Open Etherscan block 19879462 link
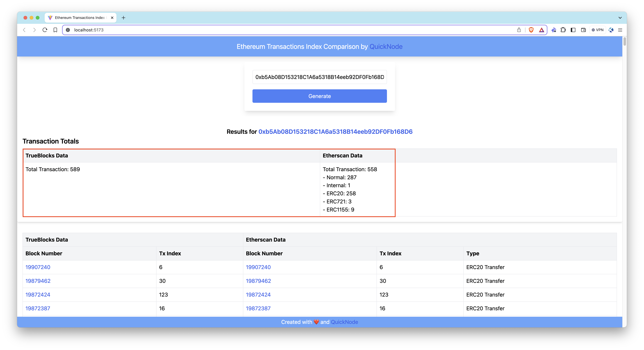The image size is (644, 350). pos(258,281)
